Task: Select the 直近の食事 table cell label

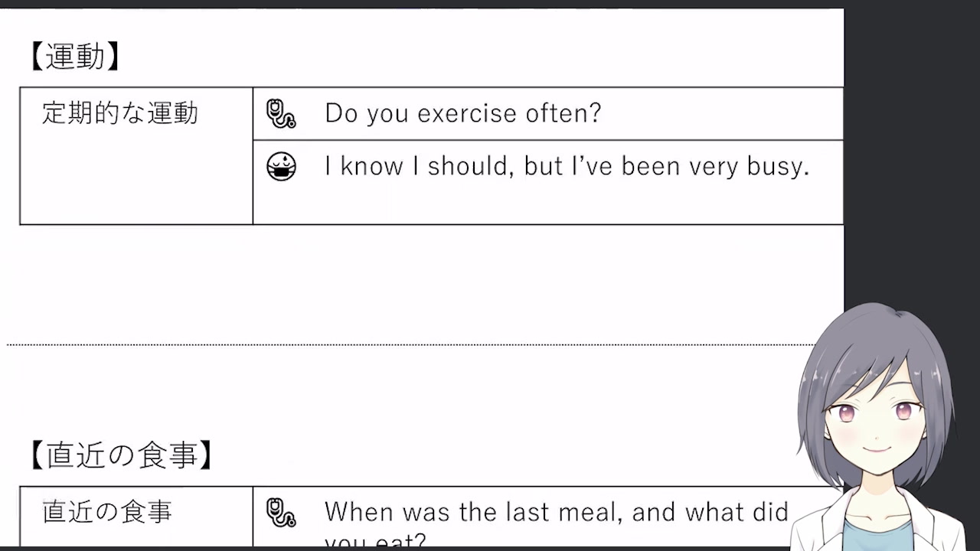Action: (107, 511)
